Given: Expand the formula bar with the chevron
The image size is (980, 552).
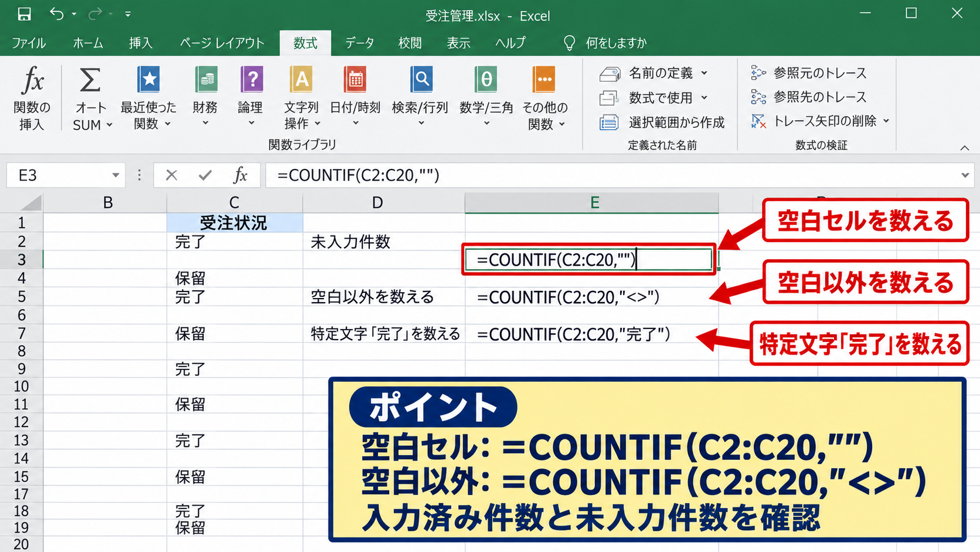Looking at the screenshot, I should click(965, 175).
